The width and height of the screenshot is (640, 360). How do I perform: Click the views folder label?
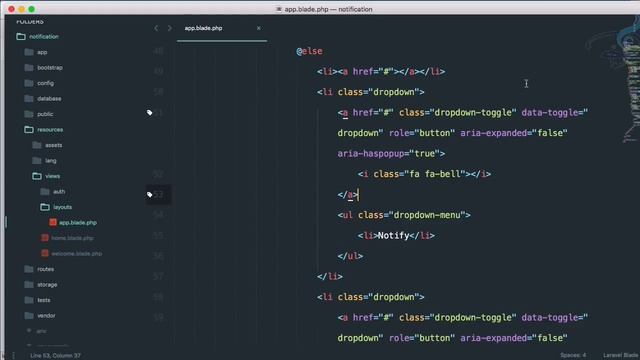click(53, 176)
